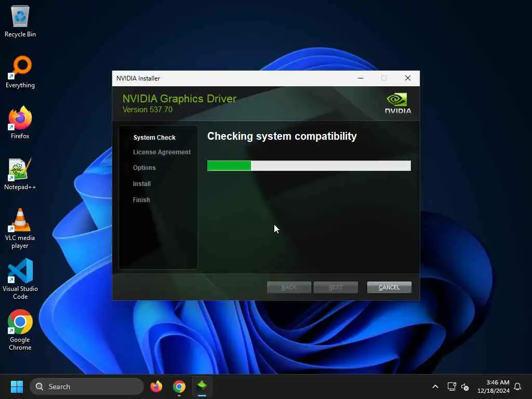Launch Chrome from the taskbar
Viewport: 532px width, 399px height.
[179, 387]
